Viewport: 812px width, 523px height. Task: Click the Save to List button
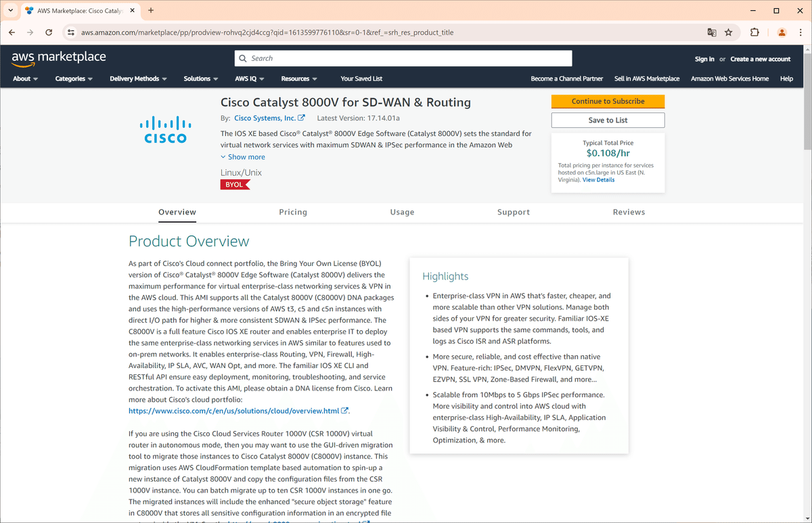pos(608,120)
